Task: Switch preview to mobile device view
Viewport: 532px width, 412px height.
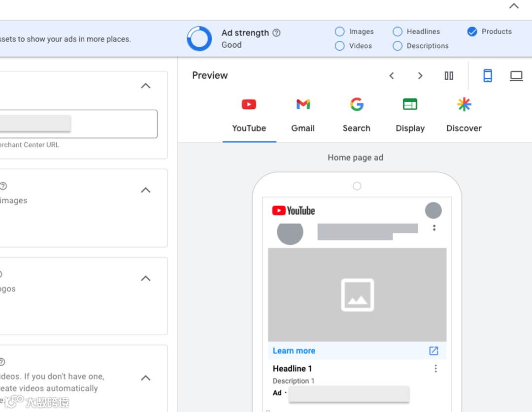Action: [488, 76]
